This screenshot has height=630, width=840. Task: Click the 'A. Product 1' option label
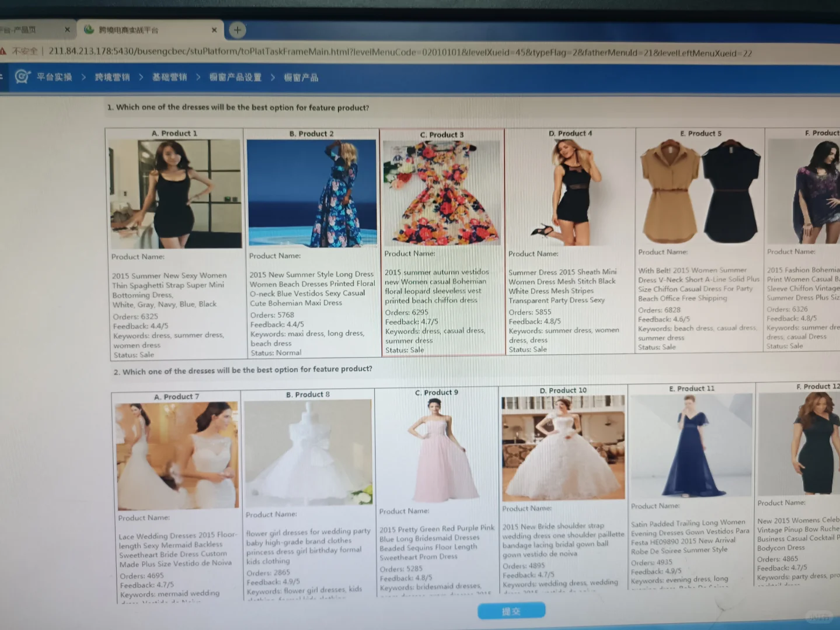[175, 134]
